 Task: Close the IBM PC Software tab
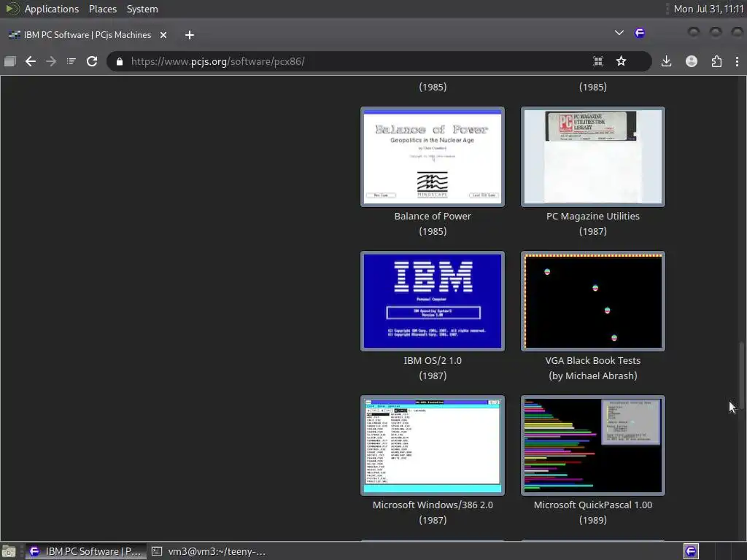pos(163,35)
